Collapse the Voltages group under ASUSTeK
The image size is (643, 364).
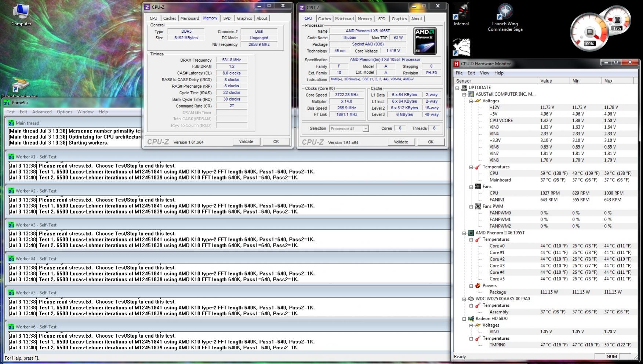point(471,101)
